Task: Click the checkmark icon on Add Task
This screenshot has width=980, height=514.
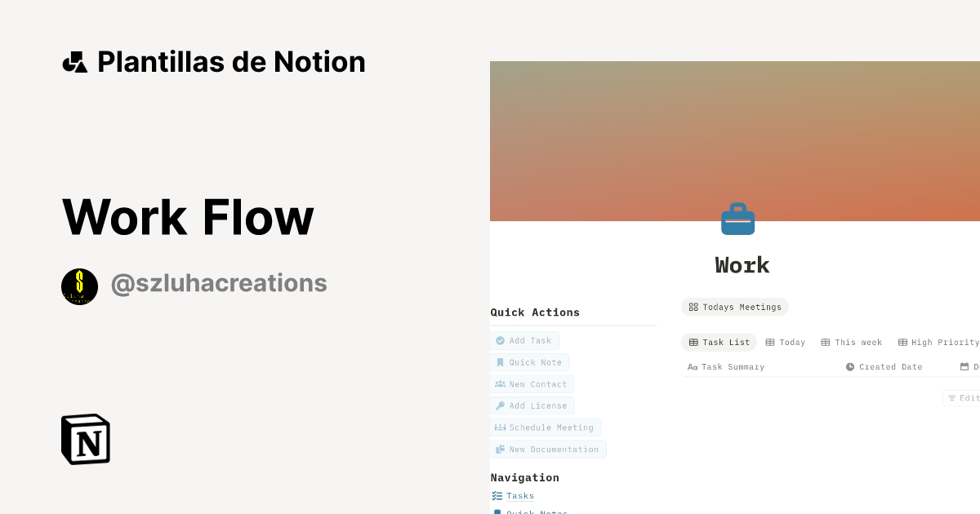Action: point(501,340)
